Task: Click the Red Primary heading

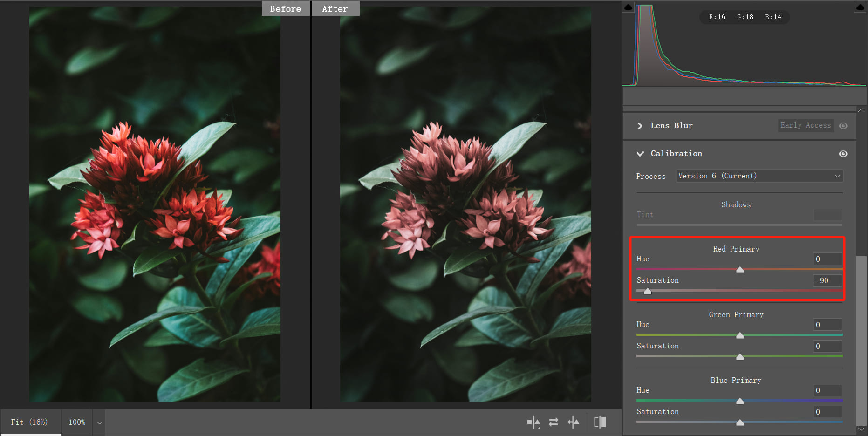Action: pos(736,249)
